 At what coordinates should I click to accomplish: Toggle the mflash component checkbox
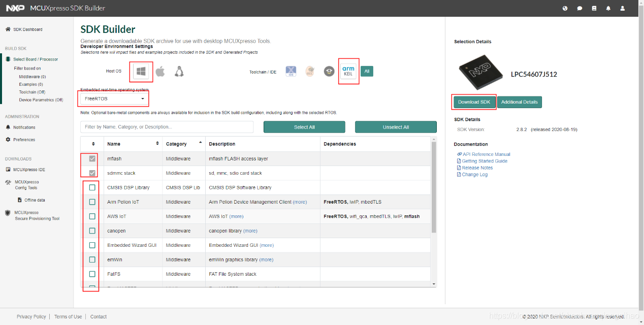pyautogui.click(x=92, y=158)
